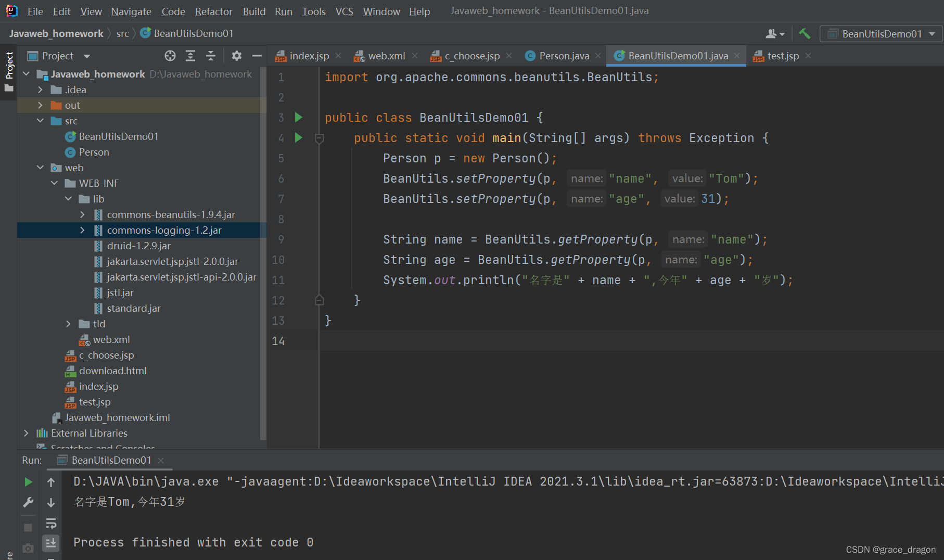
Task: Expand the out folder
Action: click(x=40, y=105)
